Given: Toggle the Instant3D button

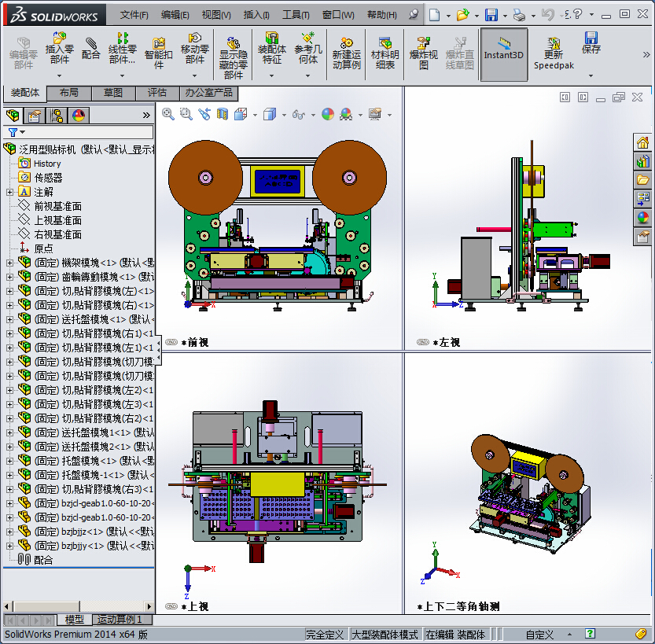Looking at the screenshot, I should pyautogui.click(x=504, y=54).
